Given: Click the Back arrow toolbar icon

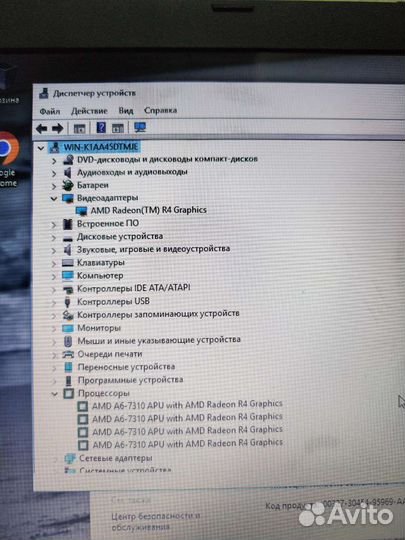Looking at the screenshot, I should click(41, 129).
